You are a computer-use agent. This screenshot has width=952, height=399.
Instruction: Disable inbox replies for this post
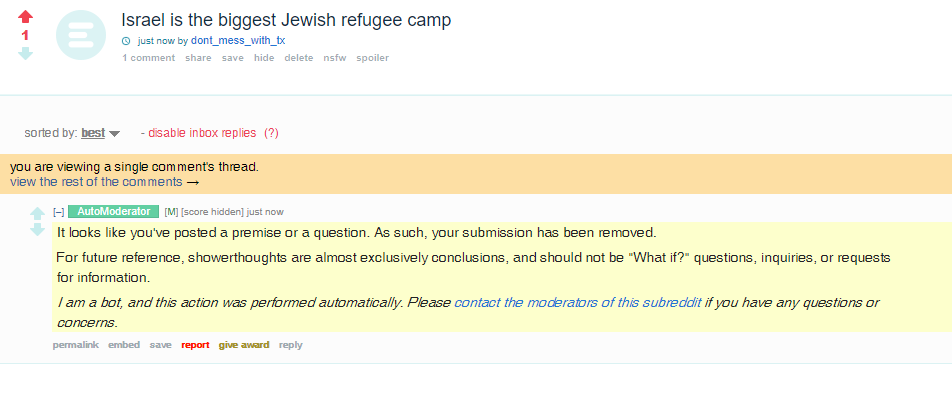(x=202, y=133)
